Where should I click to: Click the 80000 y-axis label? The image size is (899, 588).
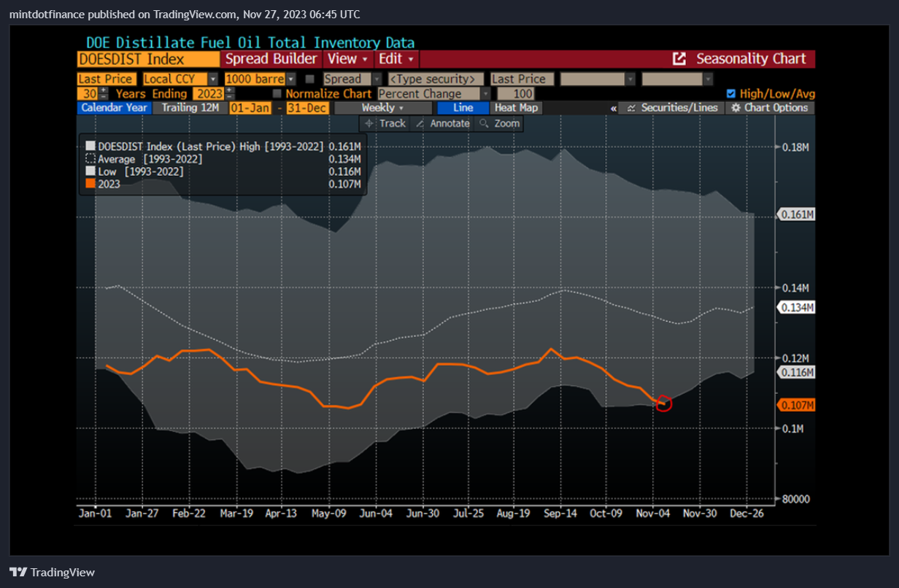click(x=795, y=499)
